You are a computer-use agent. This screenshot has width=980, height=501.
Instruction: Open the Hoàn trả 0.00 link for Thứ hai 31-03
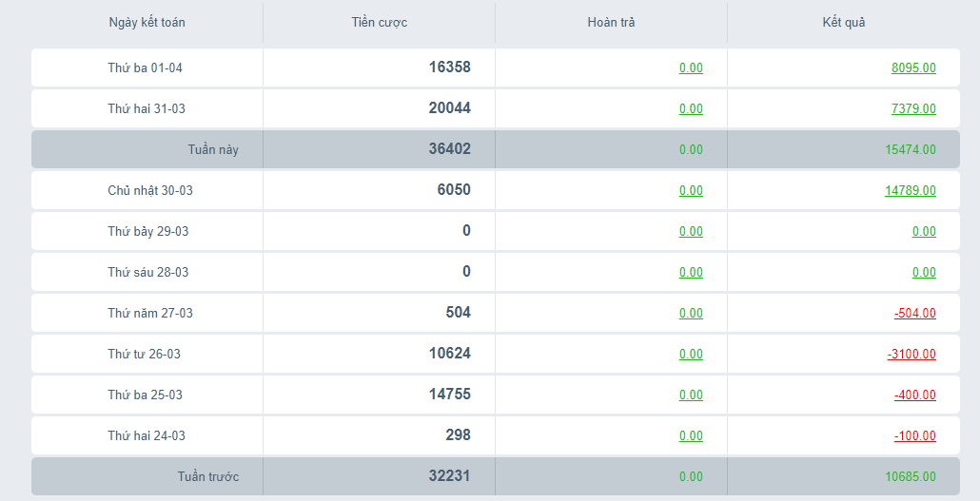pos(691,109)
